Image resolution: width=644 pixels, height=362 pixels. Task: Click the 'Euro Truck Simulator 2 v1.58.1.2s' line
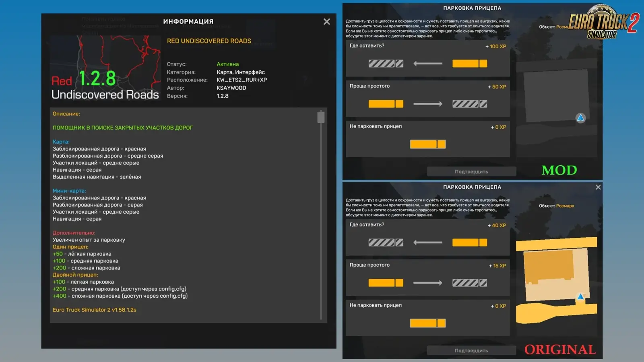pos(95,310)
